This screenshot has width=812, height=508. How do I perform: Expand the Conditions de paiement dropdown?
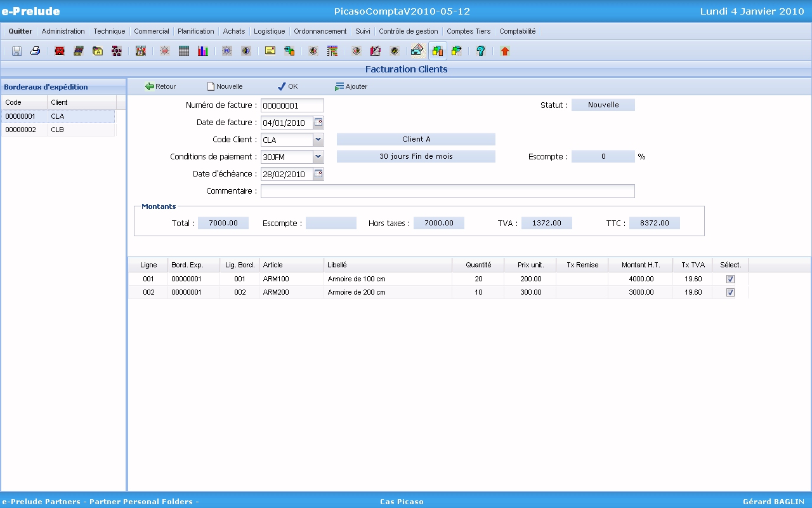pos(318,157)
